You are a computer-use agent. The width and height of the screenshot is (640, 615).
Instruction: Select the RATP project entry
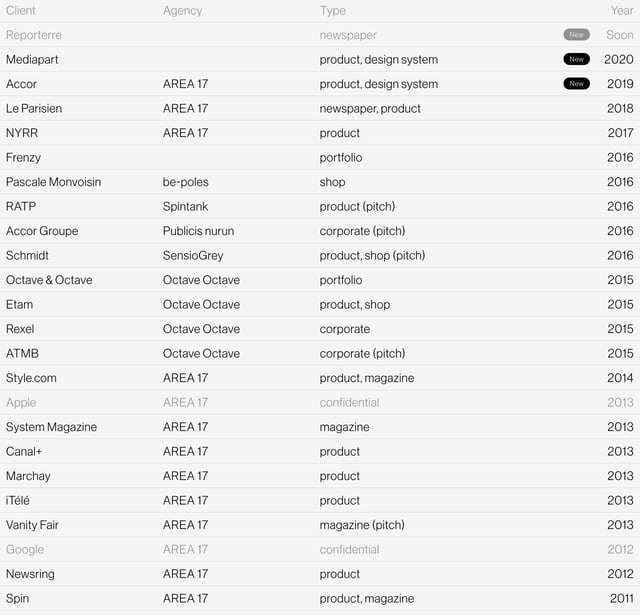pos(21,206)
